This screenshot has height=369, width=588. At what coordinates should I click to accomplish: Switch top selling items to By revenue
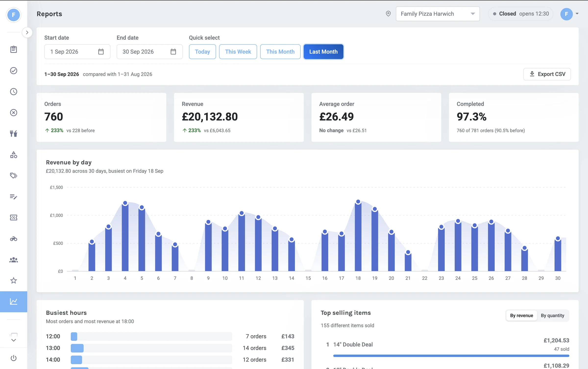pyautogui.click(x=521, y=316)
